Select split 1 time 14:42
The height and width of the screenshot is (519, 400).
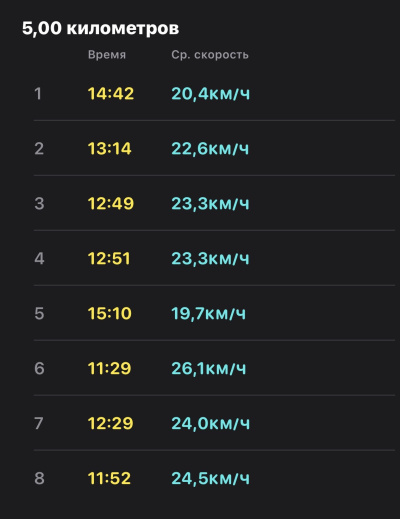pos(111,93)
